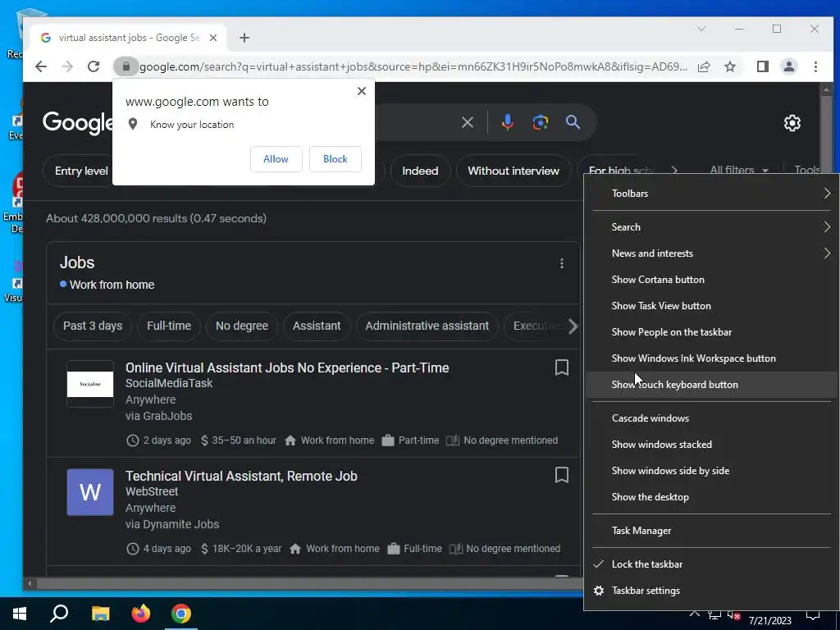Select Show windows side by side
This screenshot has width=840, height=630.
point(711,471)
